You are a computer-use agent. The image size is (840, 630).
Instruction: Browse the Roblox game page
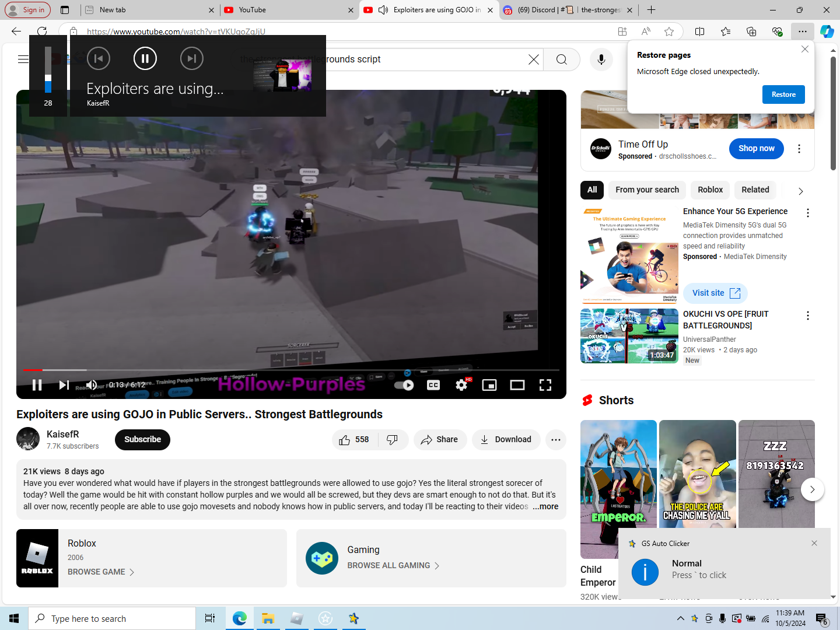101,572
